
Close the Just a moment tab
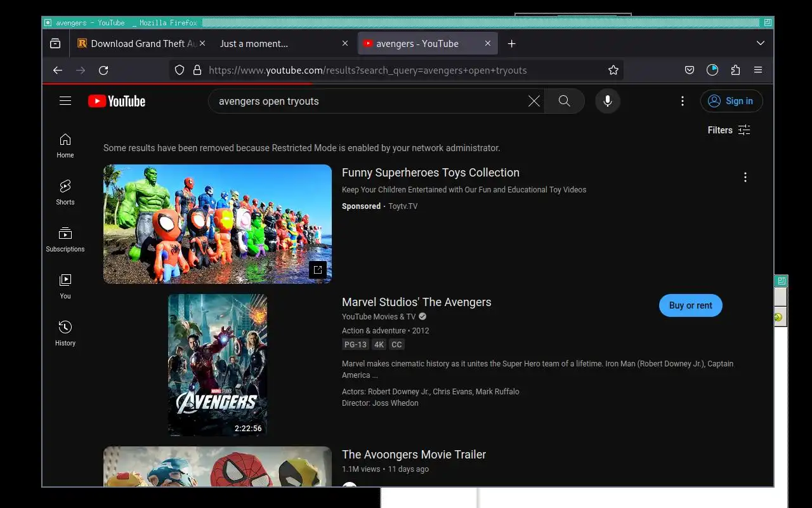(345, 44)
